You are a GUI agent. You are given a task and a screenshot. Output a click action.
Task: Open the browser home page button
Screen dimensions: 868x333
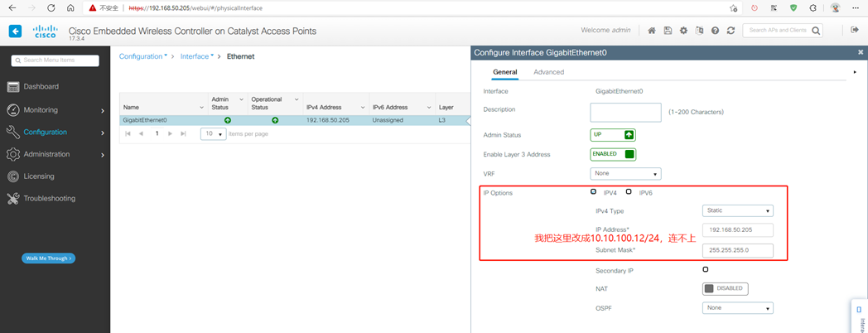(x=70, y=8)
